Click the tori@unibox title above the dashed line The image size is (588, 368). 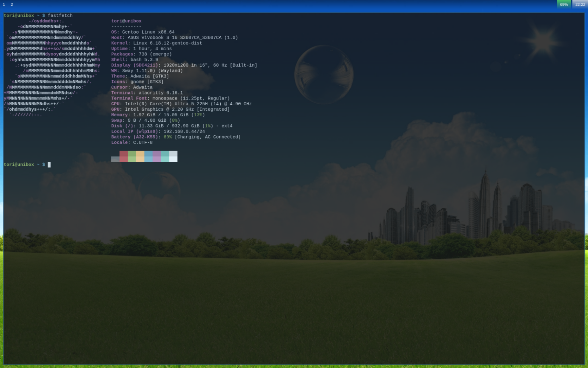(x=126, y=21)
